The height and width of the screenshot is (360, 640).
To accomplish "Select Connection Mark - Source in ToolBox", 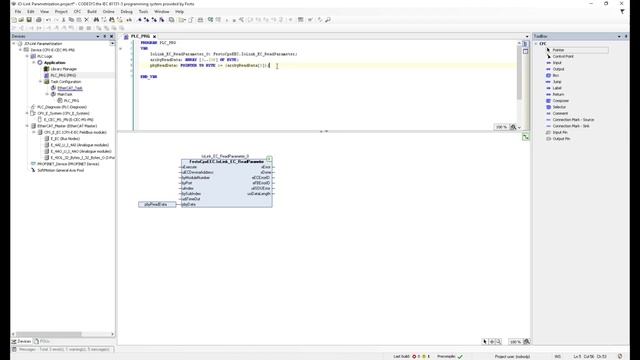I will click(573, 120).
